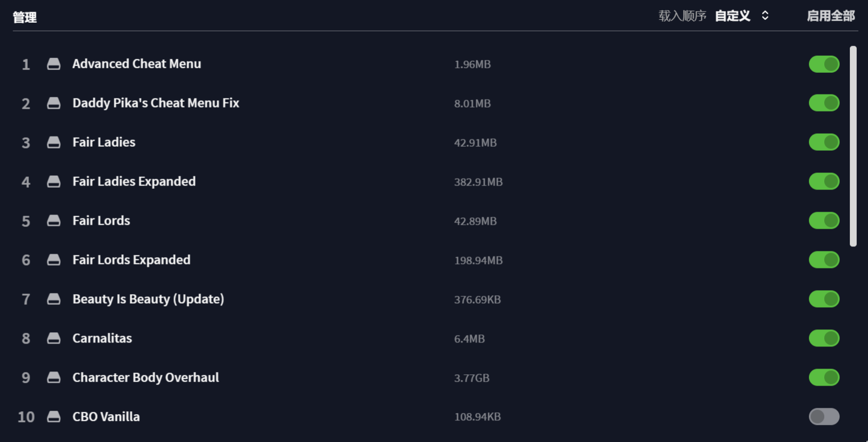Click the vertical scrollbar of the mod list
Viewport: 868px width, 442px height.
(853, 146)
